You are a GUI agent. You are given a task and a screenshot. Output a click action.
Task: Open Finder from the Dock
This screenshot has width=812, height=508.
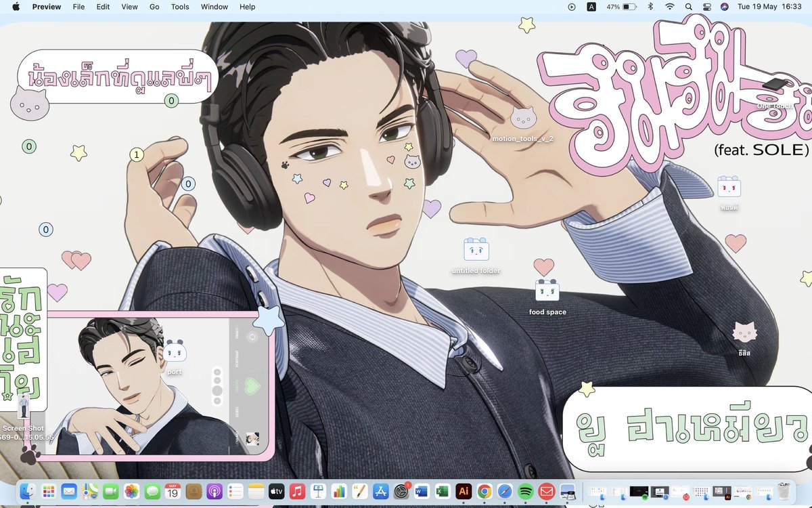(27, 491)
